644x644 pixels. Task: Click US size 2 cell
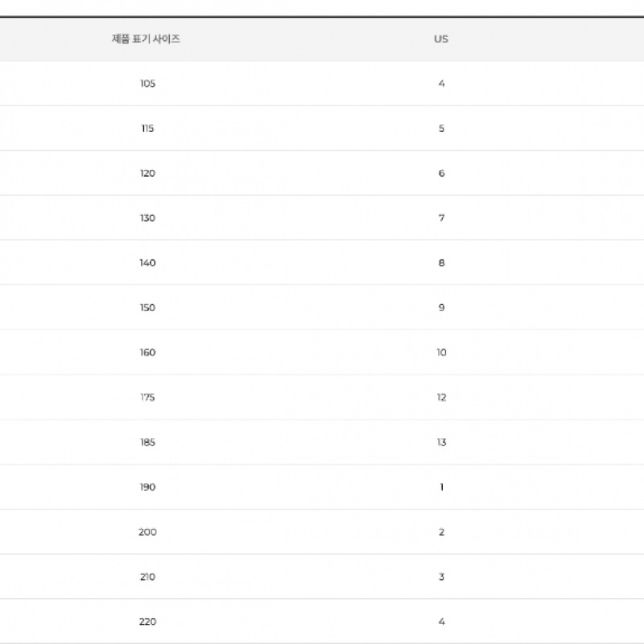point(441,532)
